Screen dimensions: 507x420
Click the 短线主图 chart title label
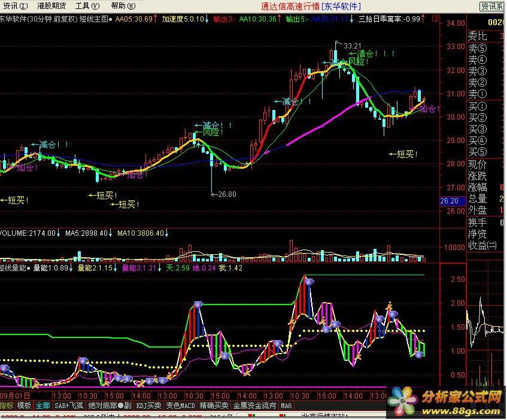coord(94,19)
